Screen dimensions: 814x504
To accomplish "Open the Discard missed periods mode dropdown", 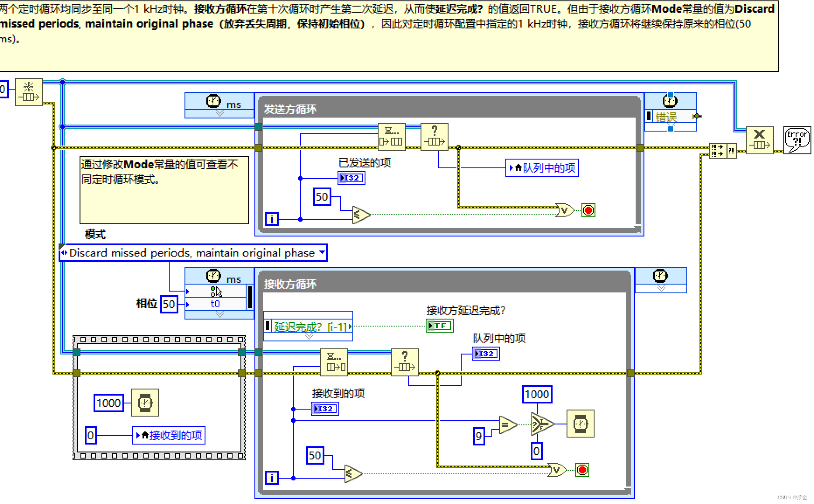I will tap(322, 253).
